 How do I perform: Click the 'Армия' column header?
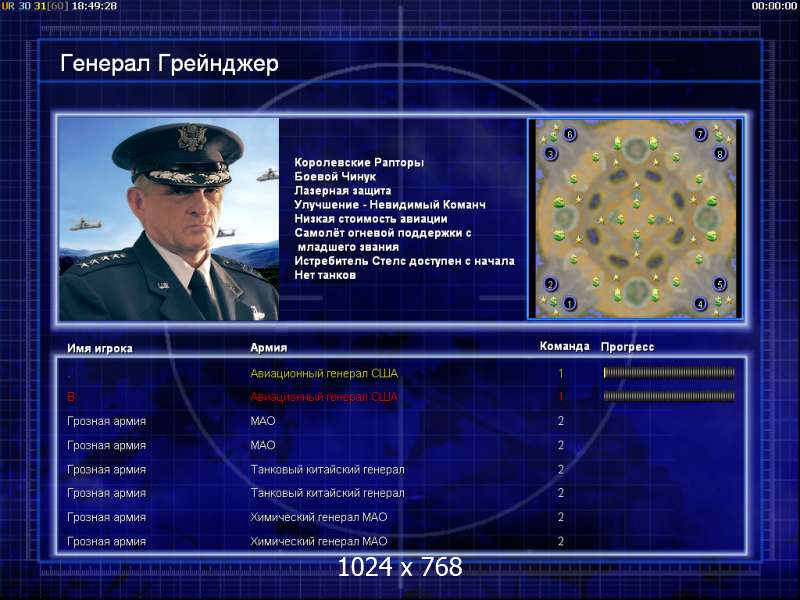268,347
